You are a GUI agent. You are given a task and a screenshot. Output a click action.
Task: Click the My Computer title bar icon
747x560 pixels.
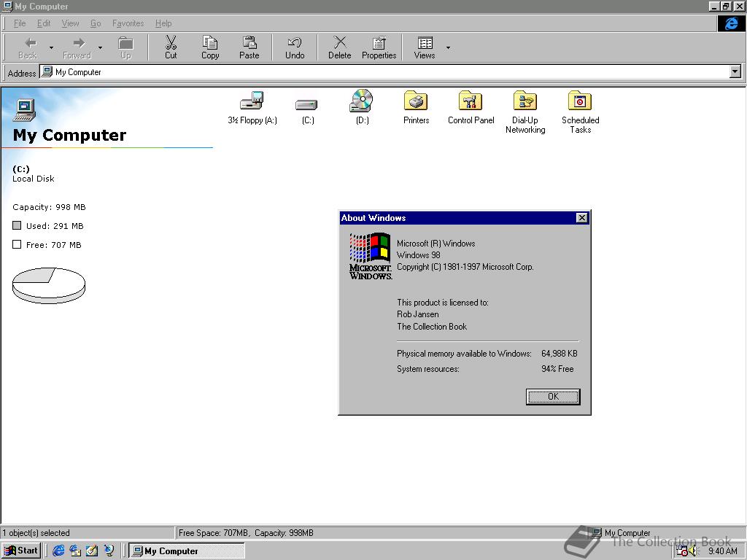click(7, 6)
